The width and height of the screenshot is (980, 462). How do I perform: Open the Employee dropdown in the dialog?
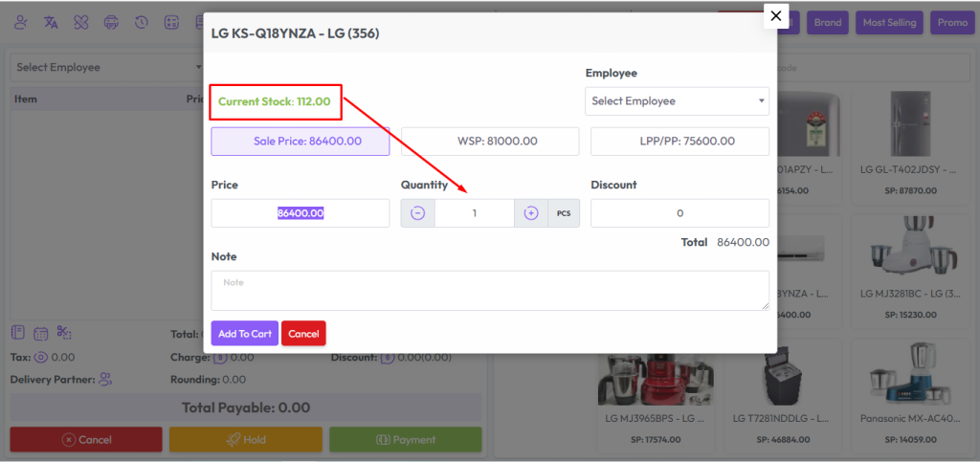click(x=677, y=101)
